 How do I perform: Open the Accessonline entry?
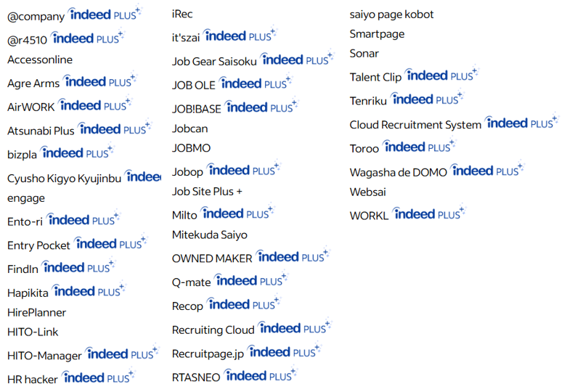click(x=40, y=60)
